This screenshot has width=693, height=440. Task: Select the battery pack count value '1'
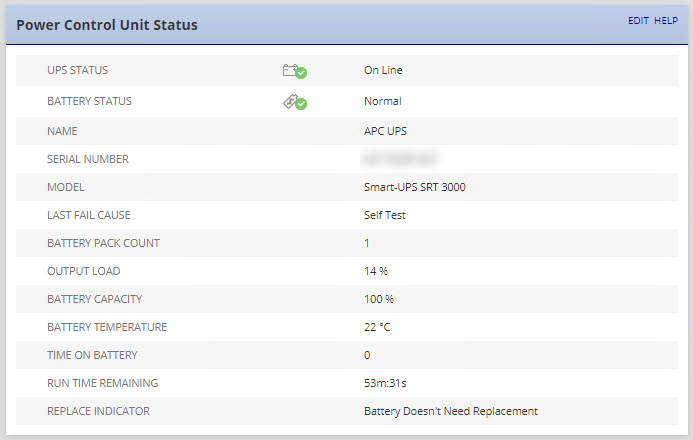(x=367, y=243)
